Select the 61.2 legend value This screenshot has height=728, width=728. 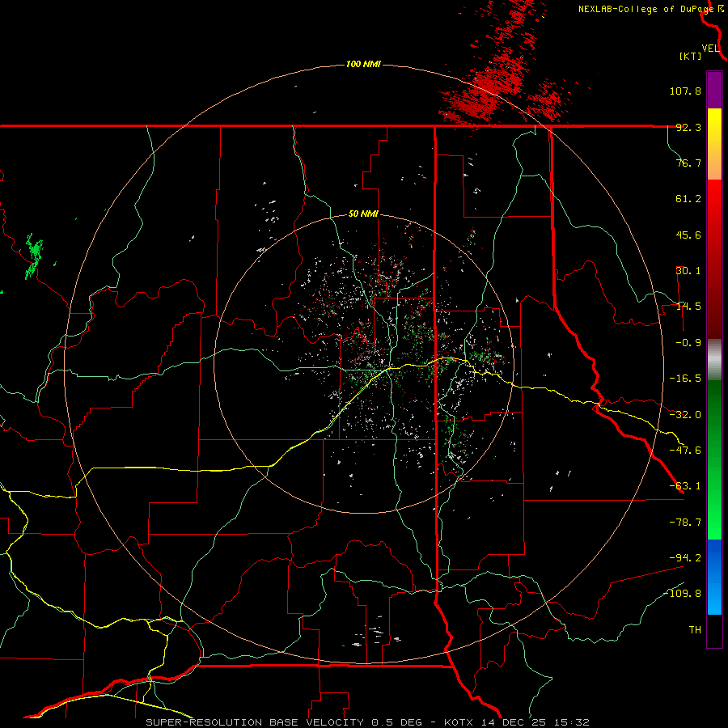point(688,199)
